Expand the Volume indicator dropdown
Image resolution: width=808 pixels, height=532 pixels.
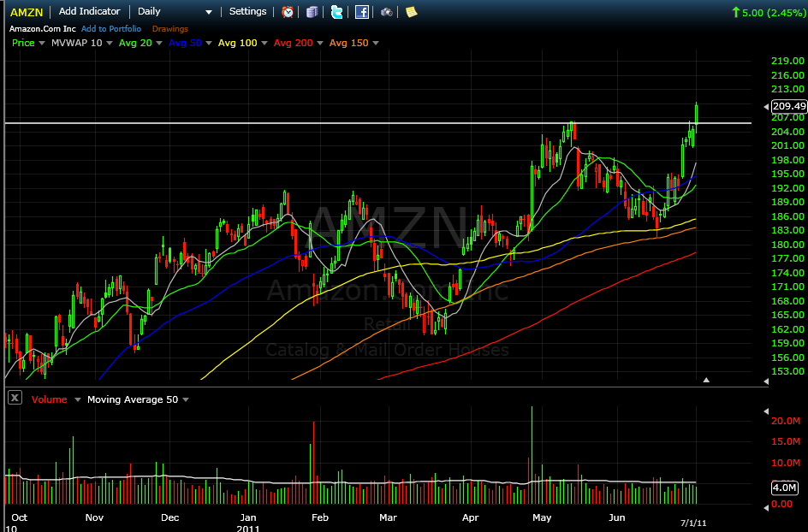[78, 399]
